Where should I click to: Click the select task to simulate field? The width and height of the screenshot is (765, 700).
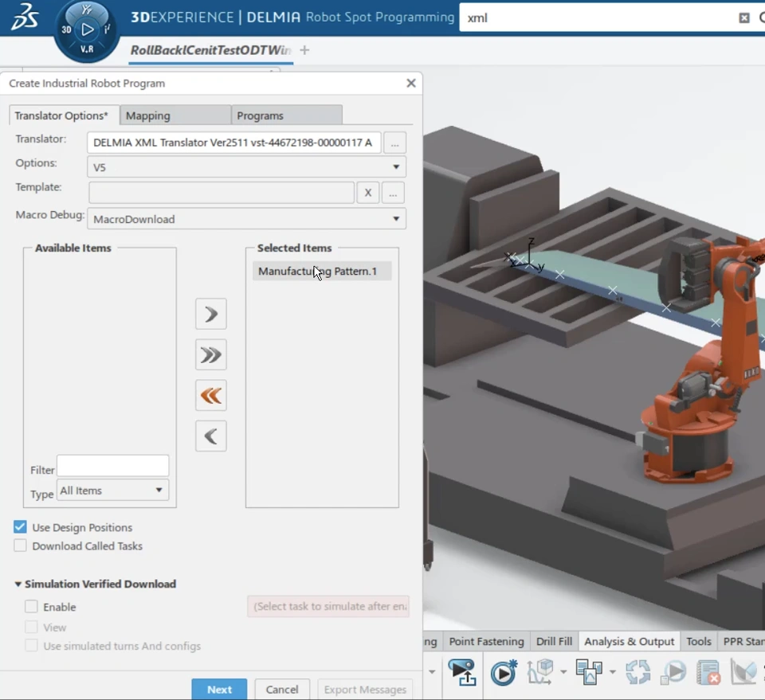click(x=328, y=606)
